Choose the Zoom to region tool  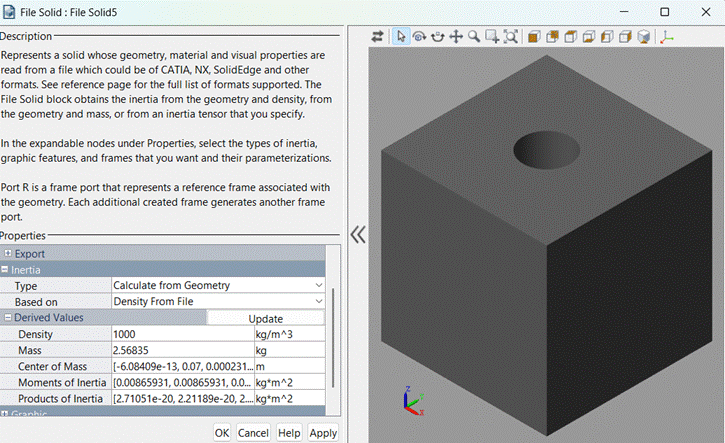(492, 36)
